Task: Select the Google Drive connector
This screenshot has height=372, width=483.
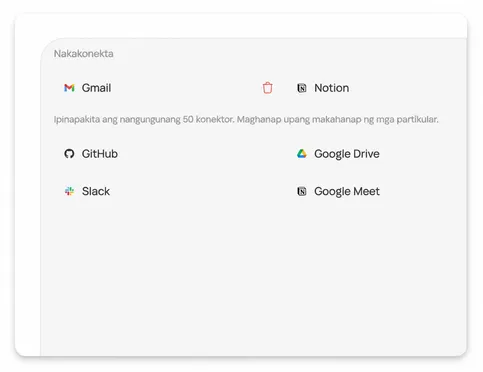Action: [338, 154]
